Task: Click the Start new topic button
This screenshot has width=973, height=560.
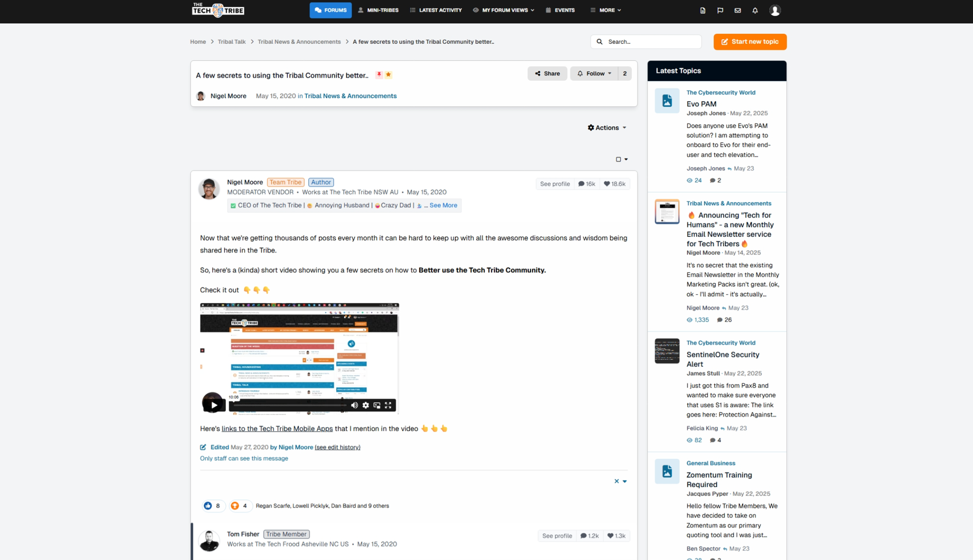Action: (750, 42)
